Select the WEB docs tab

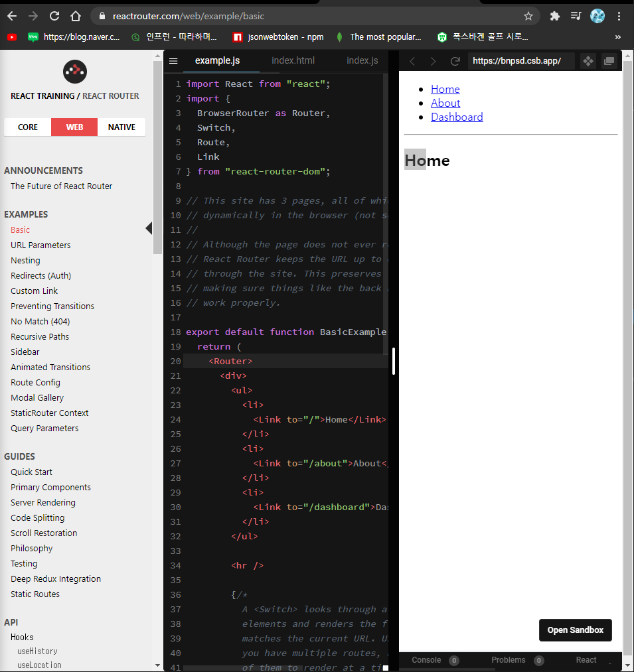pos(74,127)
